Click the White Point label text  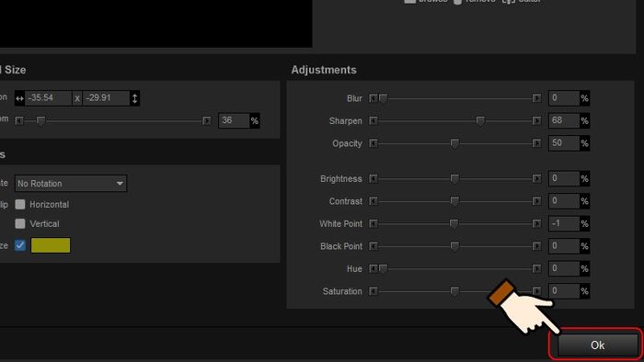(x=341, y=224)
